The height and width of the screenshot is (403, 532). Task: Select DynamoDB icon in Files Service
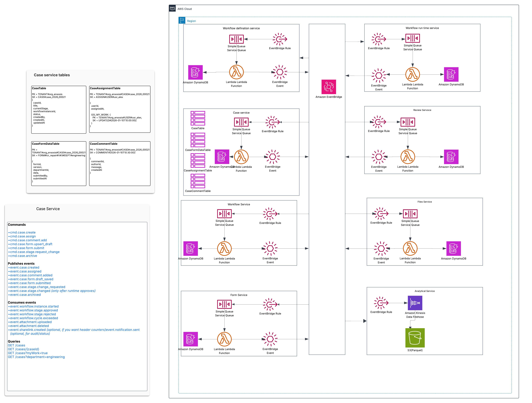pos(453,248)
